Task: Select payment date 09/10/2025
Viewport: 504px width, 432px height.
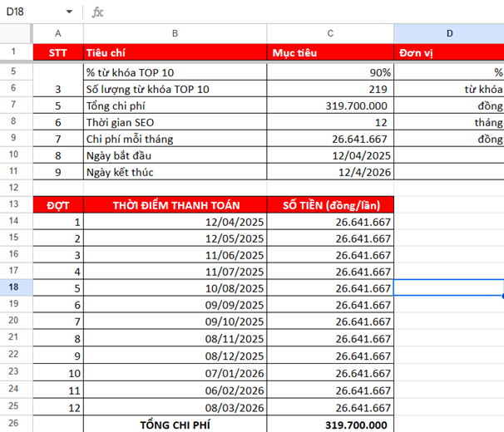Action: tap(175, 322)
